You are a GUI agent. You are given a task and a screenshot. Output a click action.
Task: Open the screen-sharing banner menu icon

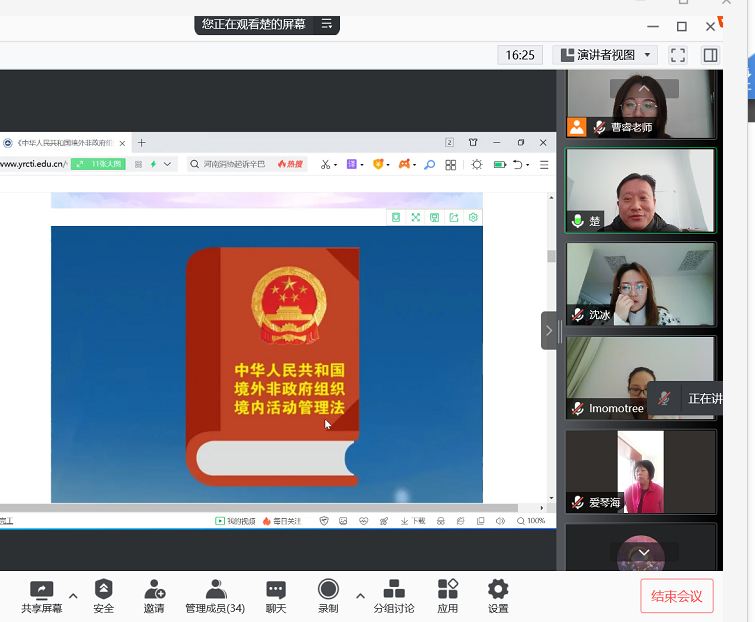tap(326, 24)
